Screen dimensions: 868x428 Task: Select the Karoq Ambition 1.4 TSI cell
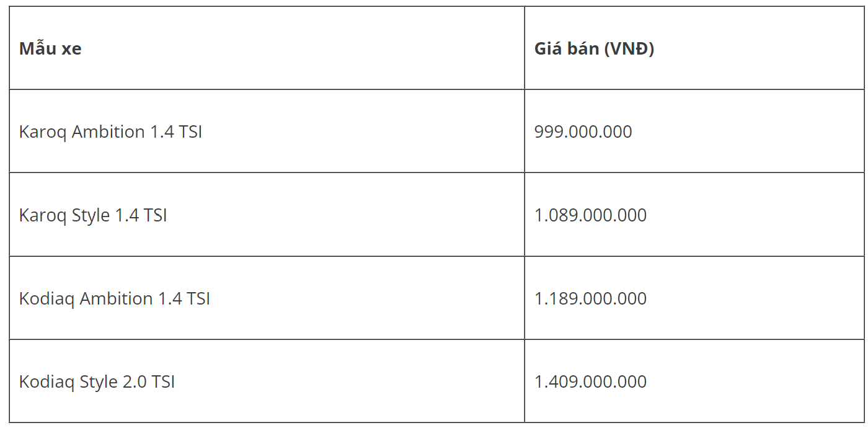coord(110,132)
